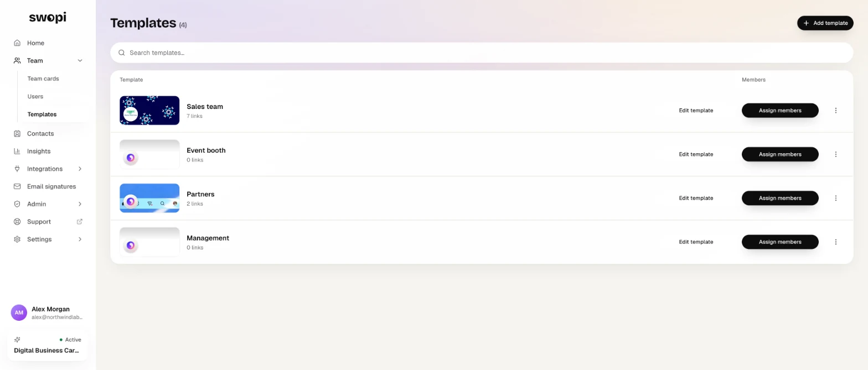Click the Email signatures envelope icon
868x370 pixels.
17,186
